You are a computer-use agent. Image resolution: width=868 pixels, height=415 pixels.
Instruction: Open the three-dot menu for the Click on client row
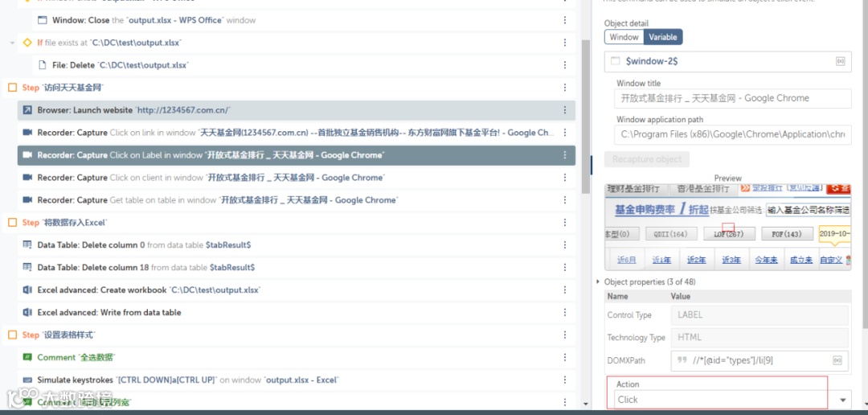click(x=565, y=177)
